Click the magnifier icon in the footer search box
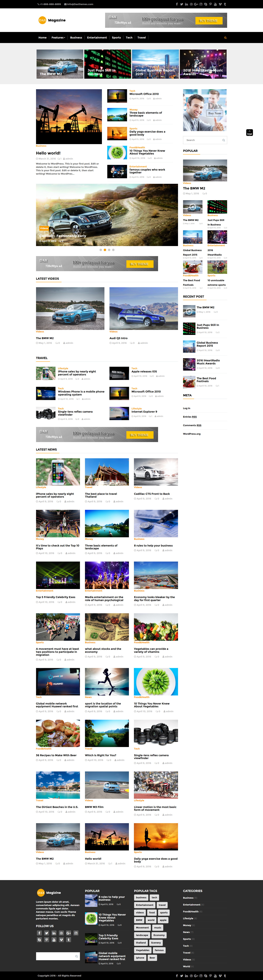Image resolution: width=263 pixels, height=980 pixels. [76, 956]
